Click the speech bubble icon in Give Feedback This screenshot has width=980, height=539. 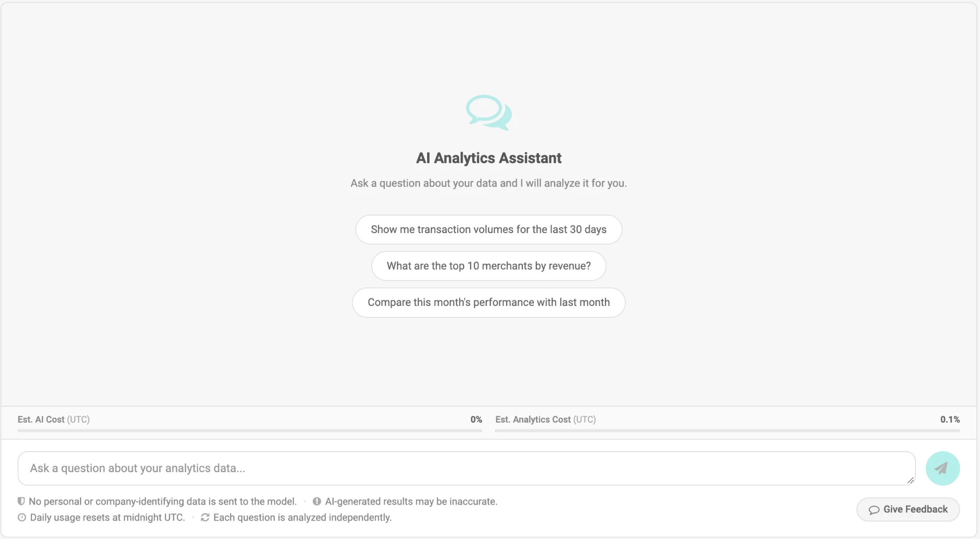click(x=874, y=510)
